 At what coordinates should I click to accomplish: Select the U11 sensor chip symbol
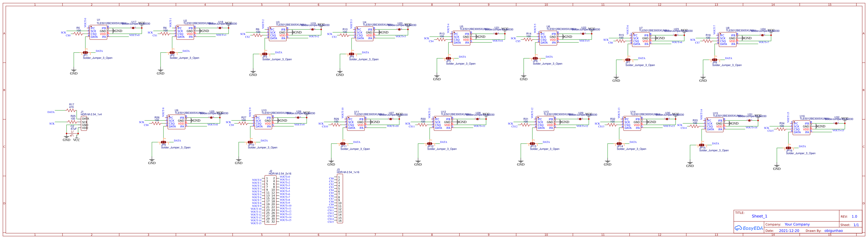(356, 123)
